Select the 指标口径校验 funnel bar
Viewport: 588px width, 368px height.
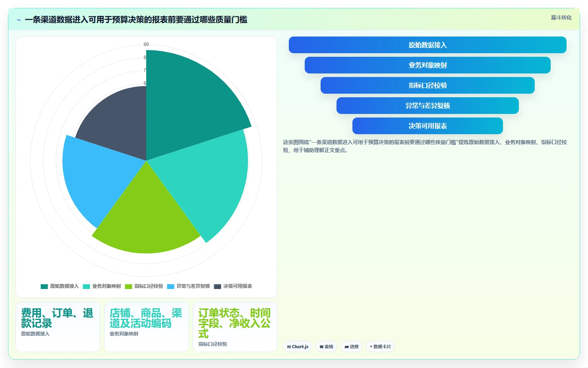(427, 85)
